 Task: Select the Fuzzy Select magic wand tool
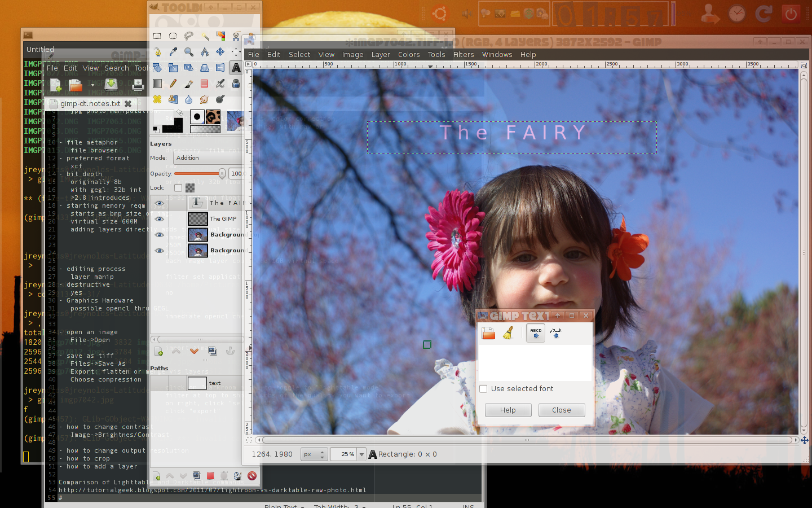tap(205, 36)
